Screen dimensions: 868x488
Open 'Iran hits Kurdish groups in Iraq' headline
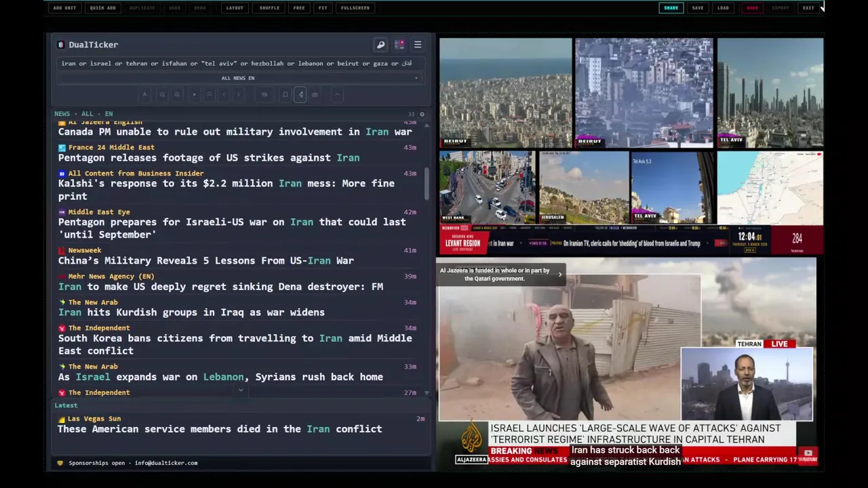coord(191,312)
